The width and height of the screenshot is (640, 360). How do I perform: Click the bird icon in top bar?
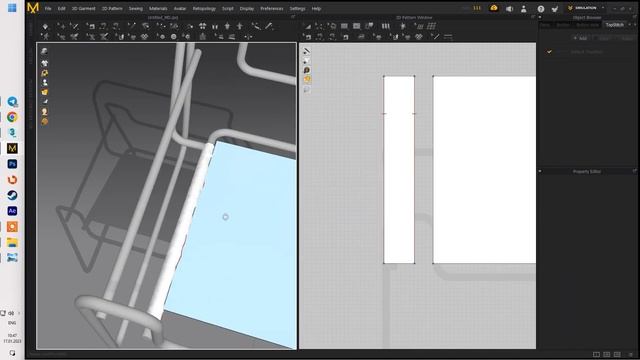pyautogui.click(x=555, y=9)
